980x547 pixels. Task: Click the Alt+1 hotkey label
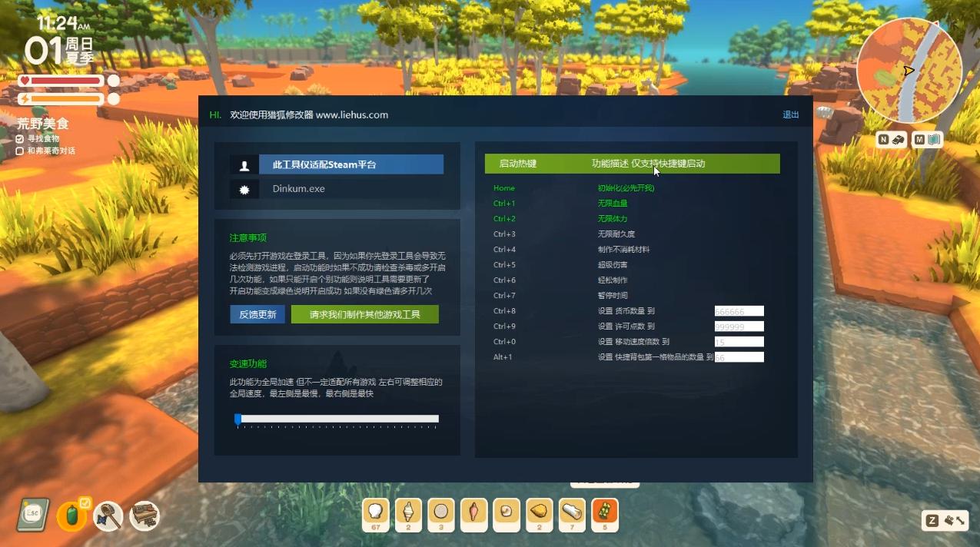(x=503, y=357)
